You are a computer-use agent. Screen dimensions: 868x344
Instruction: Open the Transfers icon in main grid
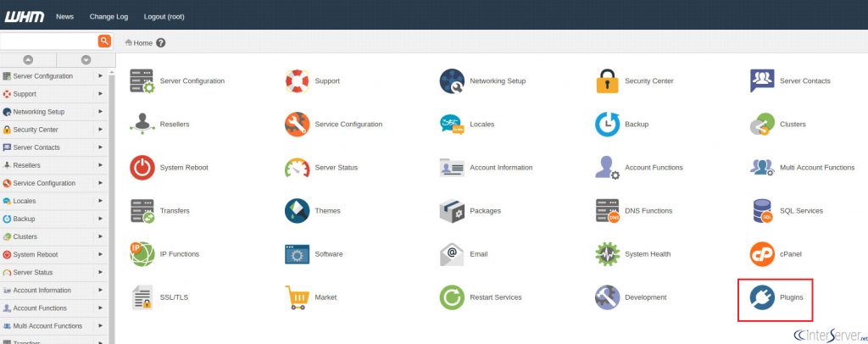tap(142, 211)
